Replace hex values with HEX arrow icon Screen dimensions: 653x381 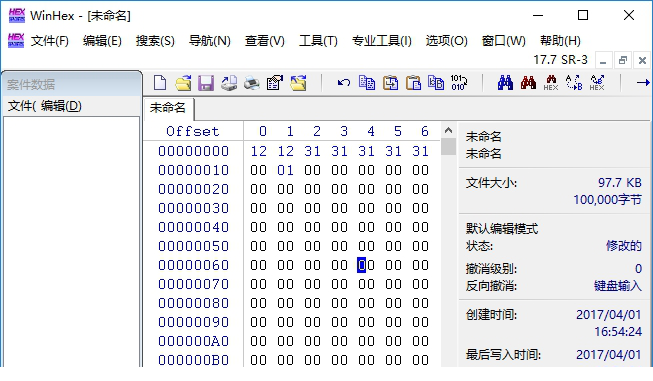click(597, 83)
